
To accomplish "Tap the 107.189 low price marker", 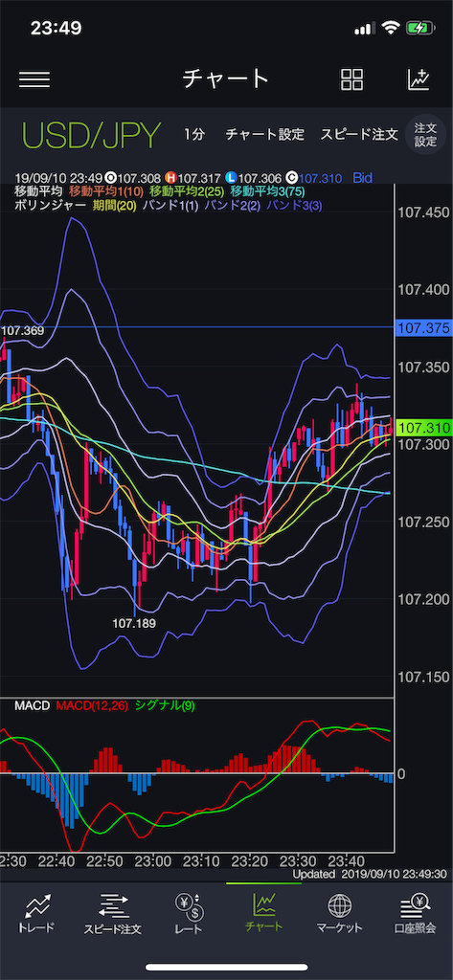I will click(x=134, y=623).
